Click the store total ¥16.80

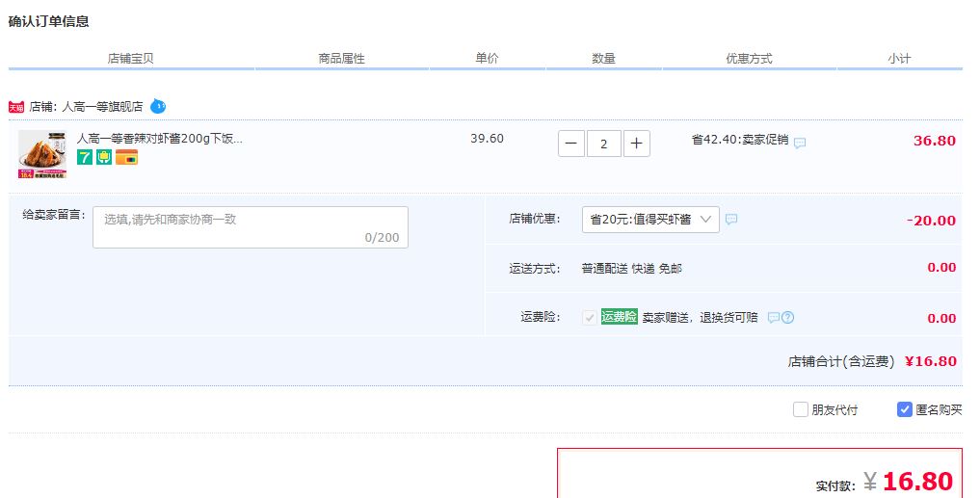(931, 361)
